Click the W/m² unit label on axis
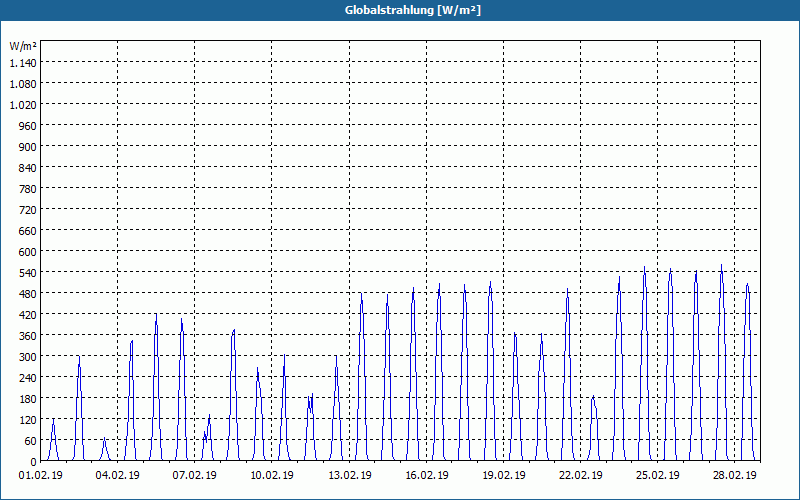Screen dimensions: 800x500 click(23, 46)
